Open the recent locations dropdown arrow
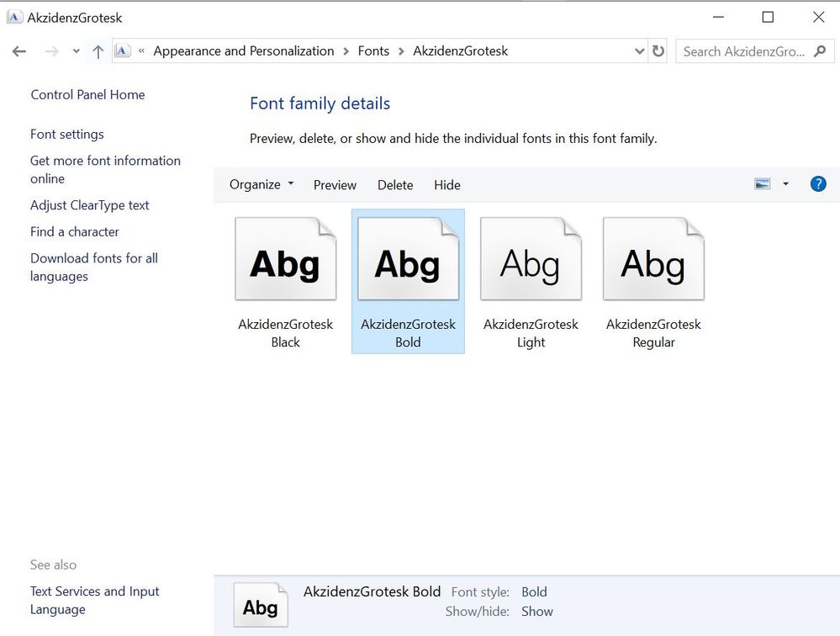Screen dimensions: 840x636 click(76, 51)
